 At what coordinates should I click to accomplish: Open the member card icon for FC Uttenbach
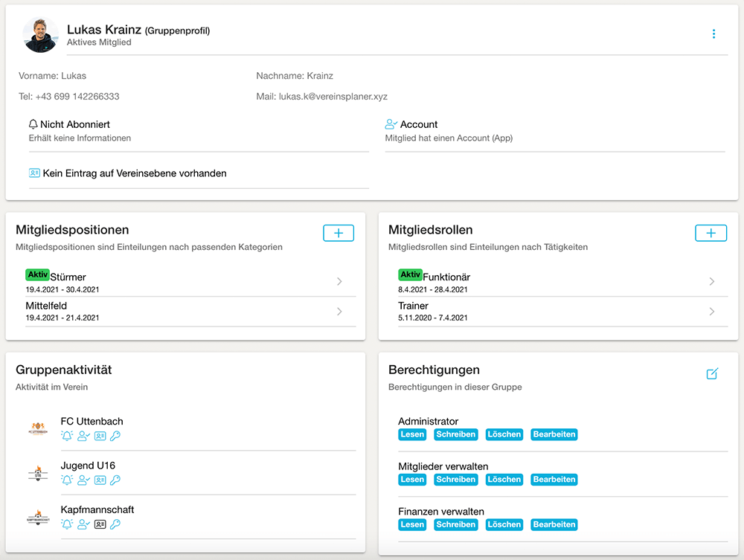(x=100, y=437)
